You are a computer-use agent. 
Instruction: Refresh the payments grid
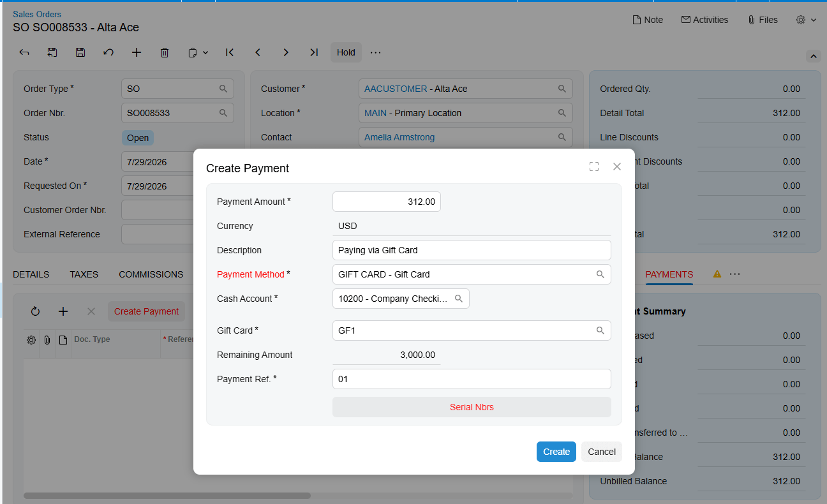pyautogui.click(x=35, y=311)
